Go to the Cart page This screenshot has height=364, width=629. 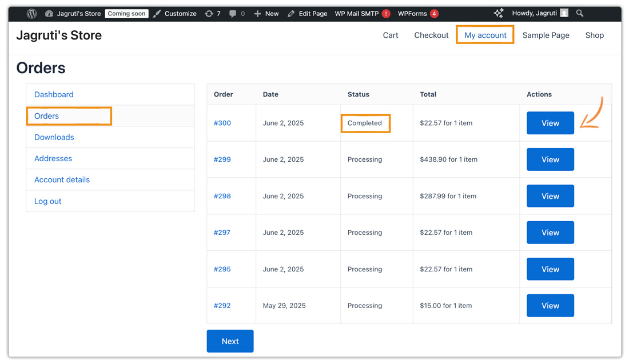pyautogui.click(x=391, y=35)
